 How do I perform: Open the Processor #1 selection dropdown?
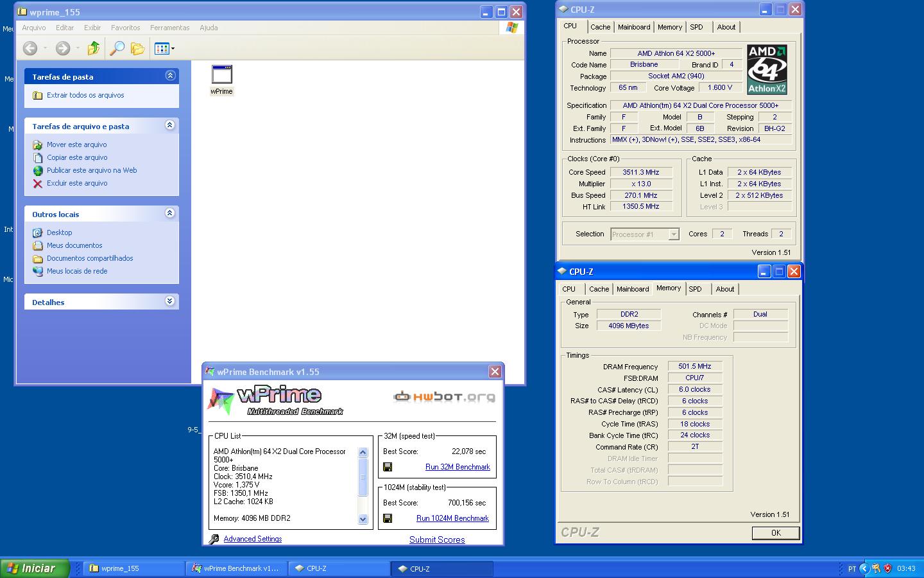tap(674, 234)
